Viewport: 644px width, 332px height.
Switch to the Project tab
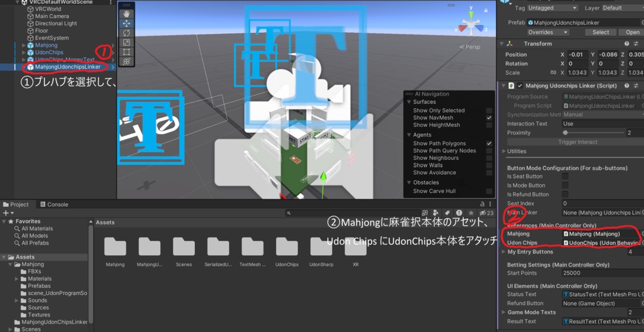click(16, 204)
